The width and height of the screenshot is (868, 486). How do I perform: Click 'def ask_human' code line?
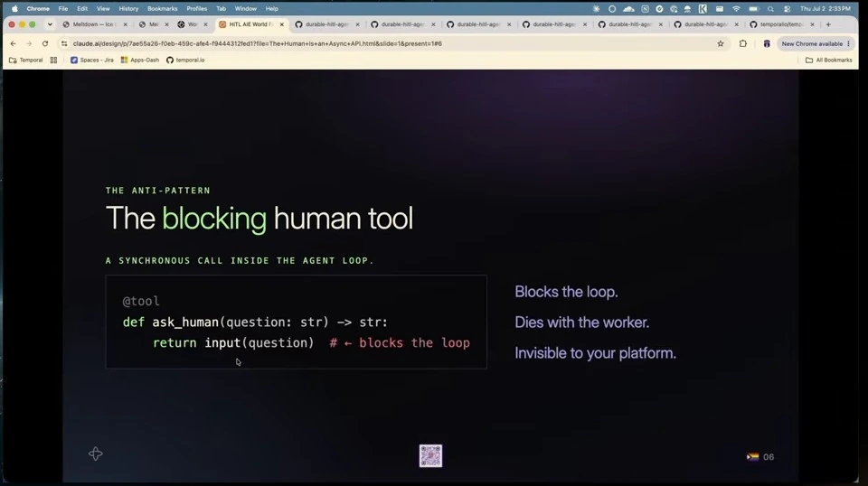click(x=255, y=322)
